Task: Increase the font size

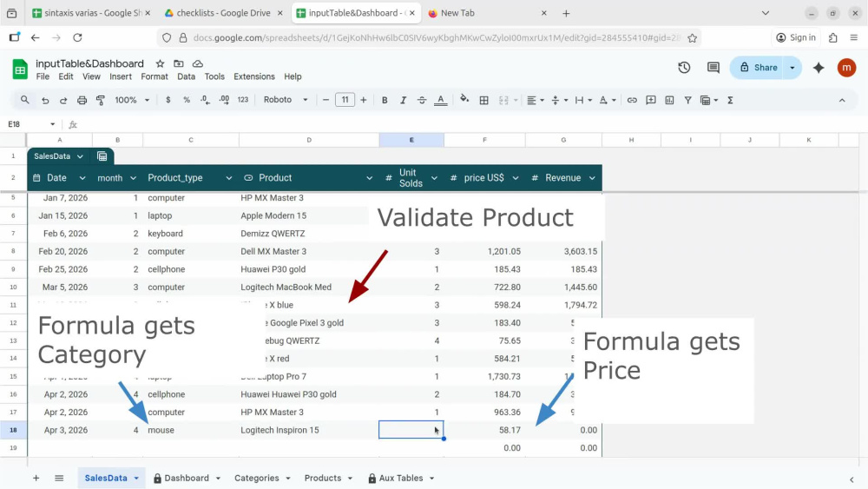Action: [x=363, y=100]
